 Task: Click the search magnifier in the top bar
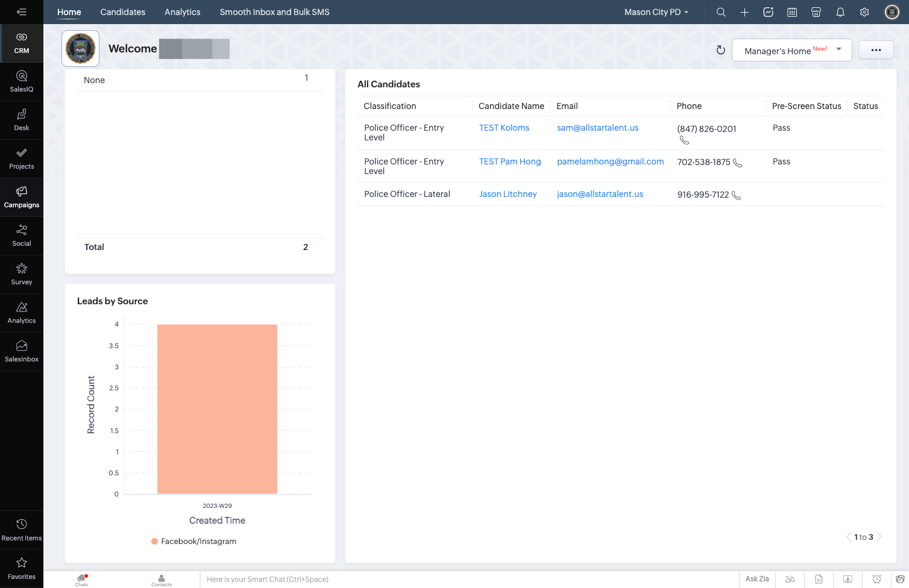point(721,12)
